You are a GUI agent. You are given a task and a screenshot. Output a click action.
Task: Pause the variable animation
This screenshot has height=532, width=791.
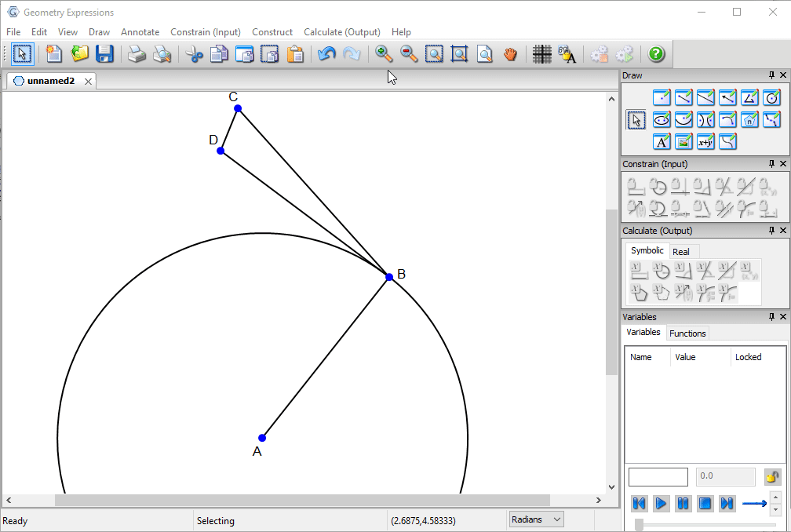click(683, 503)
